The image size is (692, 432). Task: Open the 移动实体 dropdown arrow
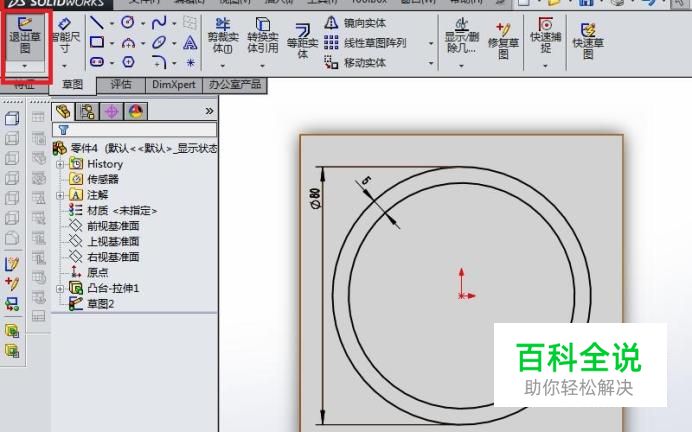pyautogui.click(x=431, y=63)
